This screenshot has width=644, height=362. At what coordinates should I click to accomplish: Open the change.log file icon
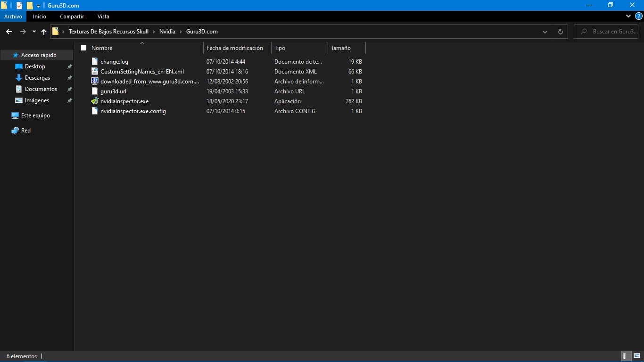tap(95, 62)
